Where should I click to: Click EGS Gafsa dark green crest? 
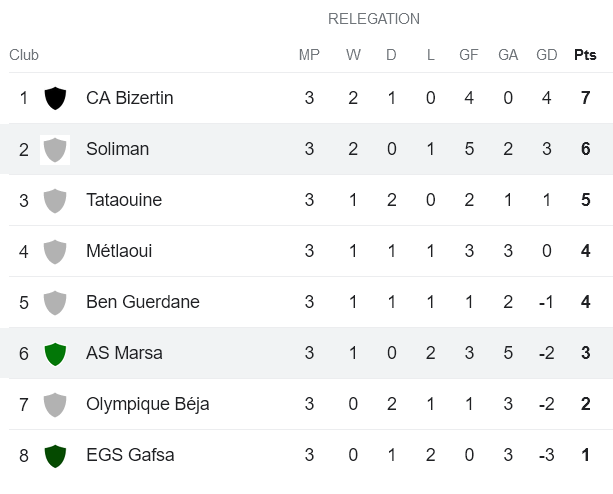55,455
